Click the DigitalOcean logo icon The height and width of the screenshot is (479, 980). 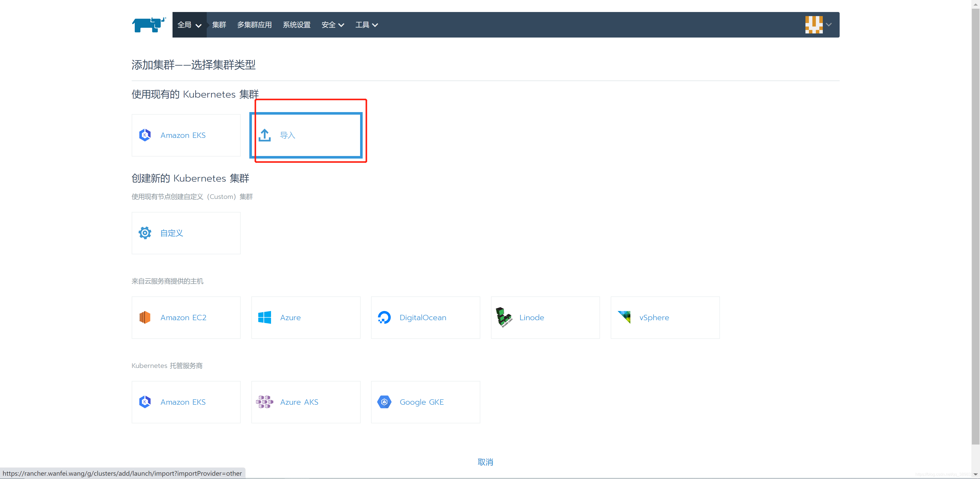[384, 317]
